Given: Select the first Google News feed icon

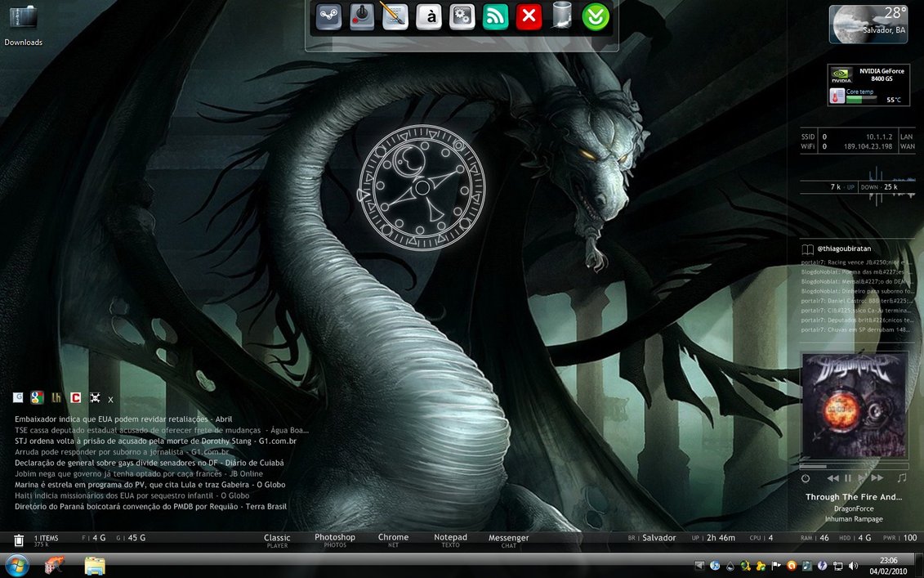Looking at the screenshot, I should pyautogui.click(x=18, y=397).
